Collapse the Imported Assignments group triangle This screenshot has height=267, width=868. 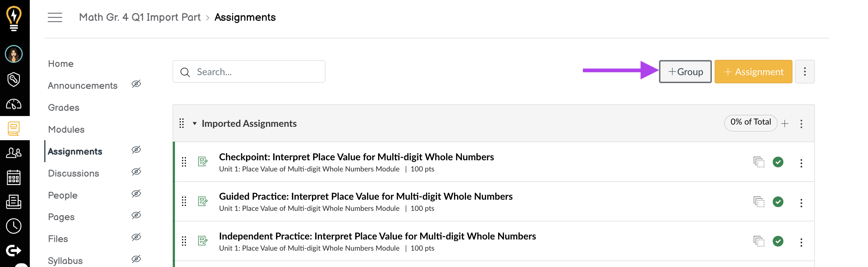(195, 123)
